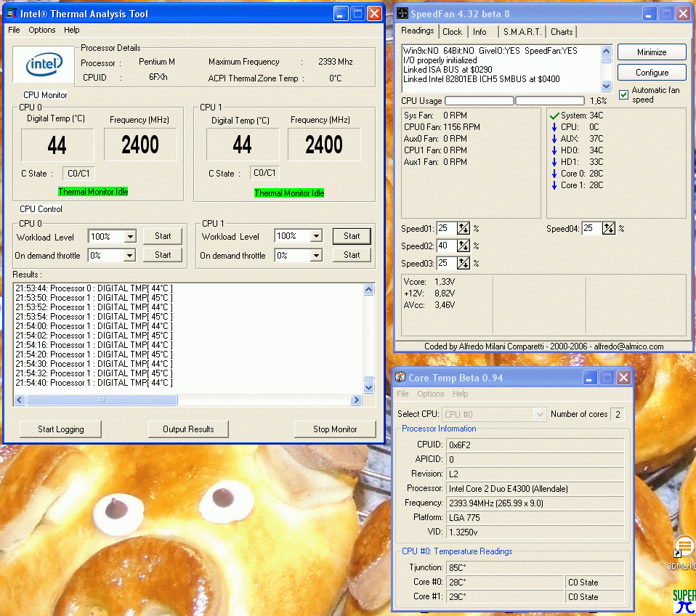Open Core Temp Options menu
696x616 pixels.
(x=430, y=394)
